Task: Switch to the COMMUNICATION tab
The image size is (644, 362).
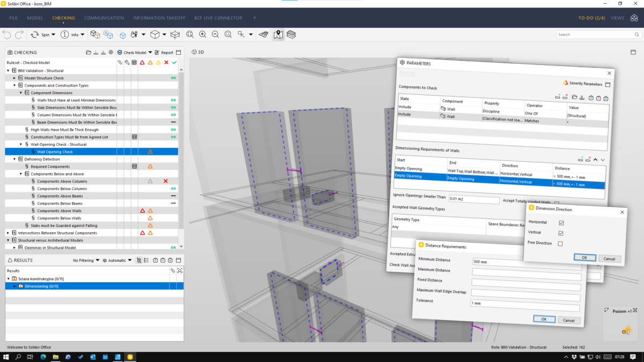Action: tap(104, 18)
